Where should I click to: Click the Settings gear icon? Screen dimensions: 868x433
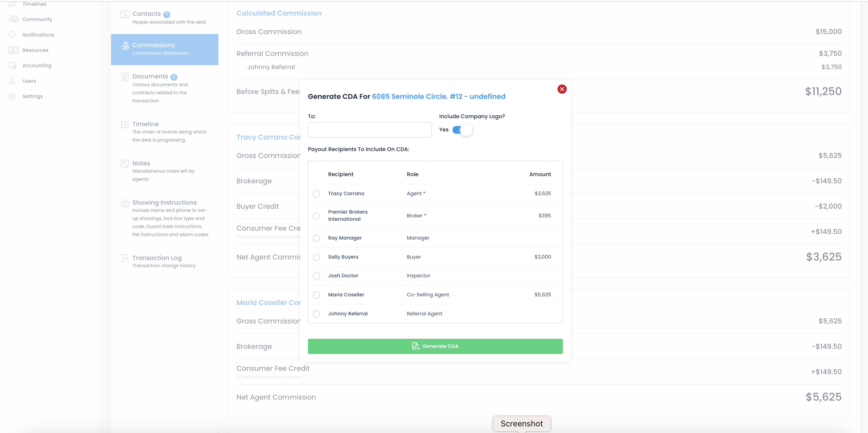[x=12, y=96]
